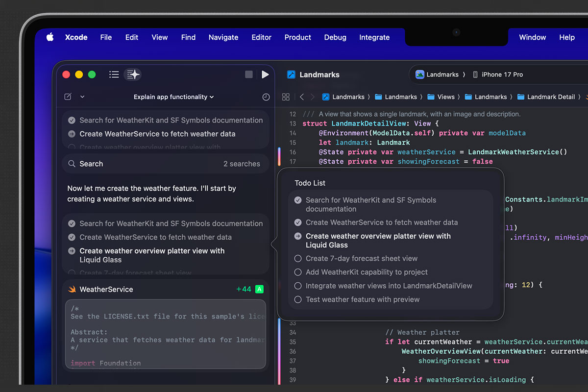The height and width of the screenshot is (392, 588).
Task: Open the coding assistant sparkle icon
Action: coord(133,74)
